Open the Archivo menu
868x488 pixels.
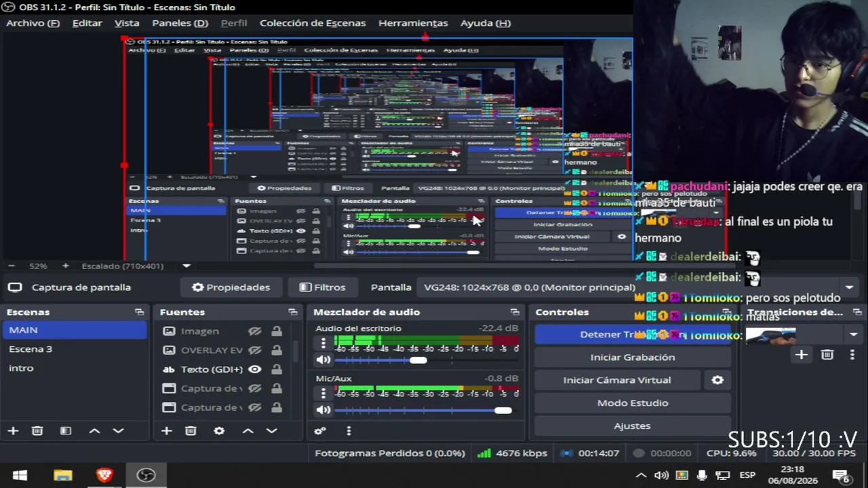33,23
